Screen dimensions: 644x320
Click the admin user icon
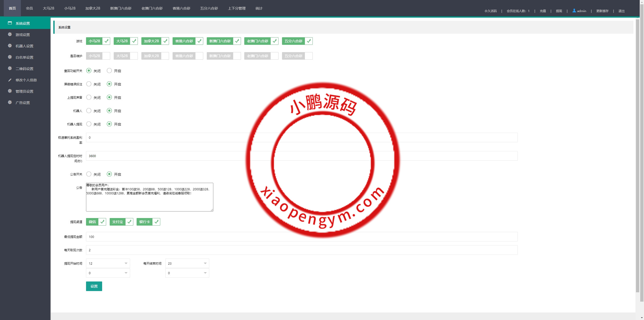coord(574,11)
